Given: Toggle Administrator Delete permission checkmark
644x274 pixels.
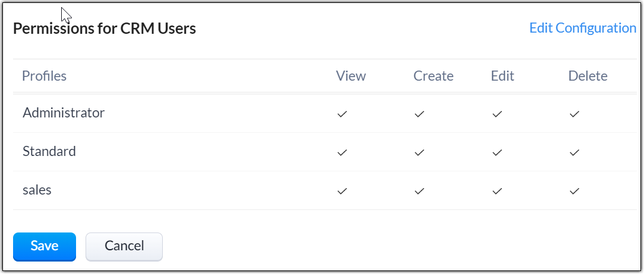Looking at the screenshot, I should [x=574, y=114].
